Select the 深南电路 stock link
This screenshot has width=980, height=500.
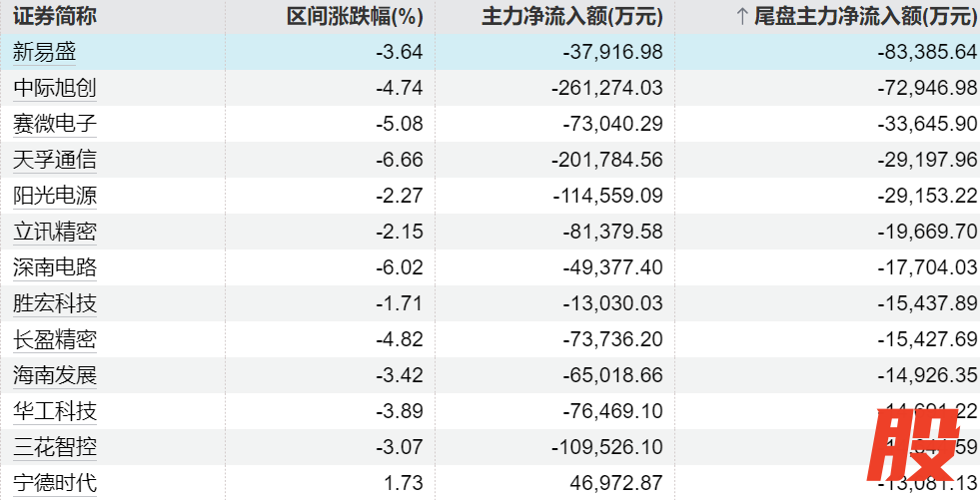55,267
